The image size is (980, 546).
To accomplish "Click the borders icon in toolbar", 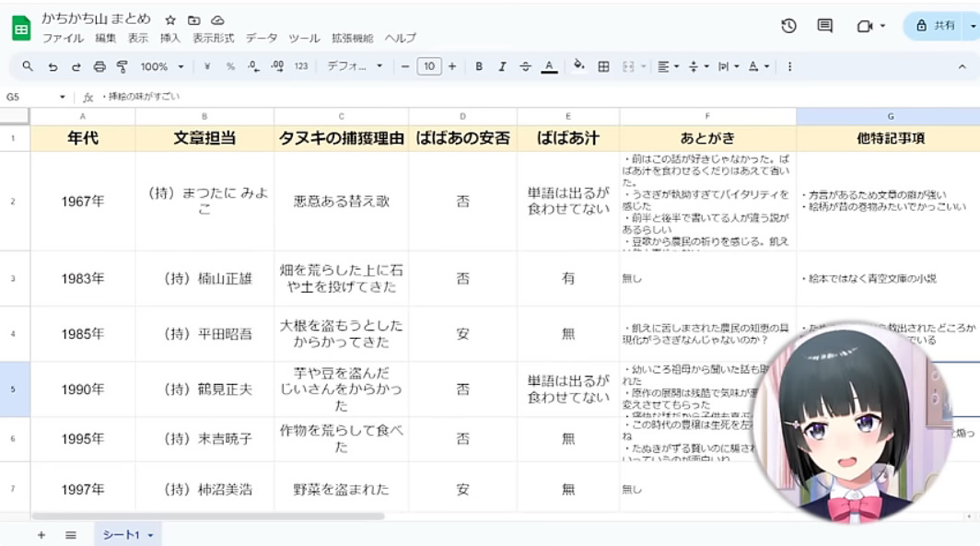I will (x=603, y=66).
